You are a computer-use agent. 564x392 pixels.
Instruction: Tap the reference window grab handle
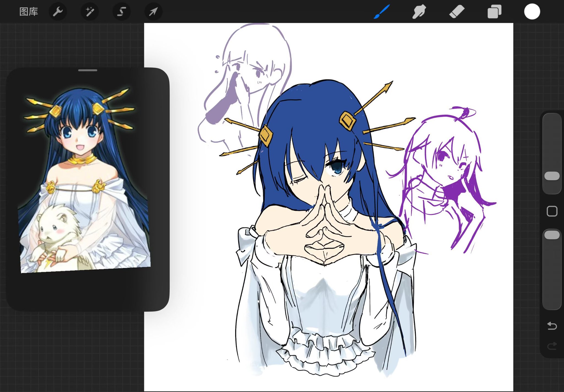pyautogui.click(x=88, y=70)
